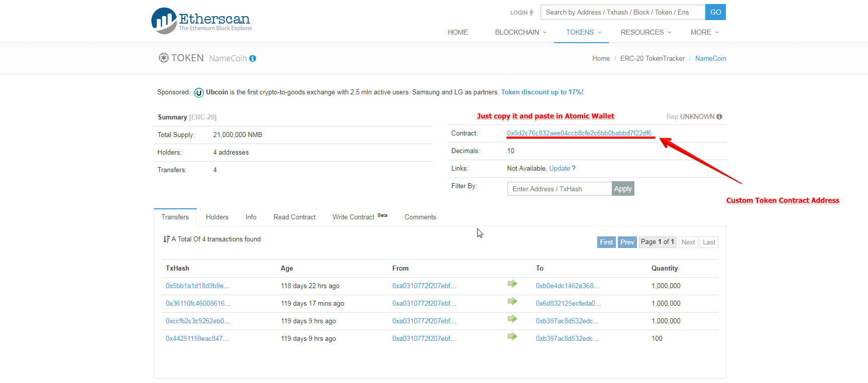Viewport: 868px width, 383px height.
Task: Click green arrow in 0xccfb2c3c9262eb0 row
Action: (x=512, y=319)
